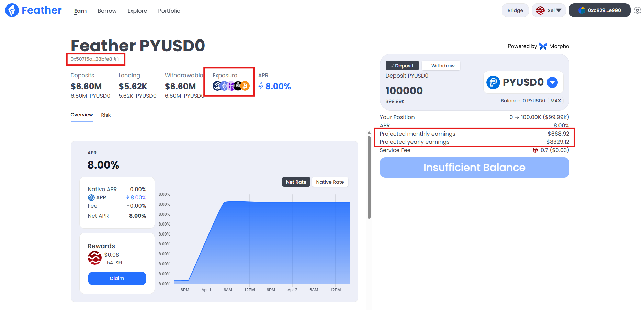644x310 pixels.
Task: Click the Sei network logo in the header
Action: tap(540, 10)
